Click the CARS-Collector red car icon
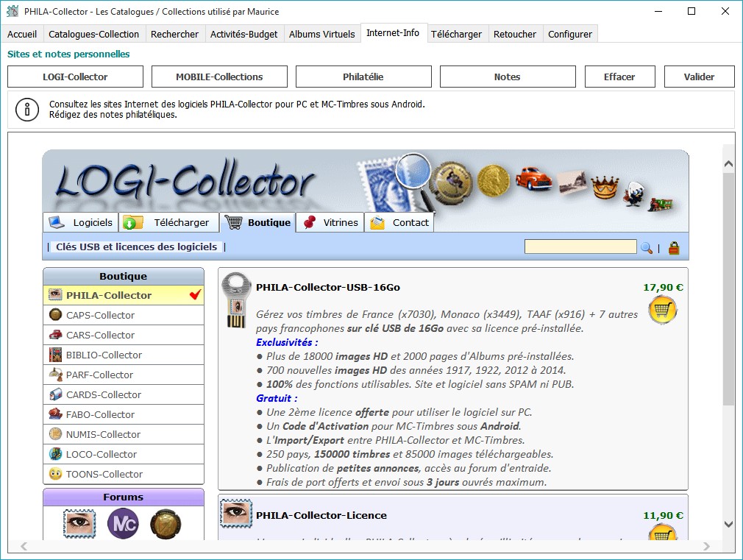The image size is (743, 560). pos(55,335)
